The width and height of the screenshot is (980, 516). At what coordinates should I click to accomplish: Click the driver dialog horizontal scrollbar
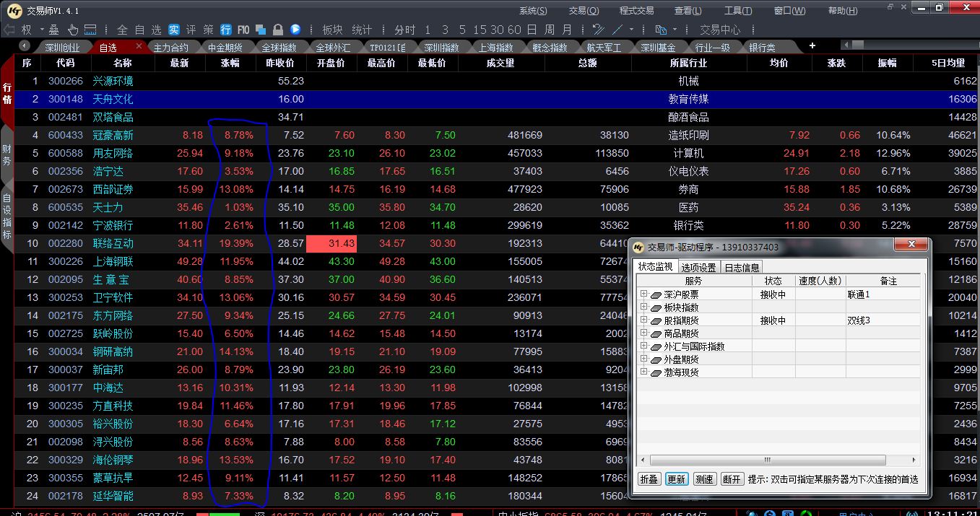click(768, 460)
